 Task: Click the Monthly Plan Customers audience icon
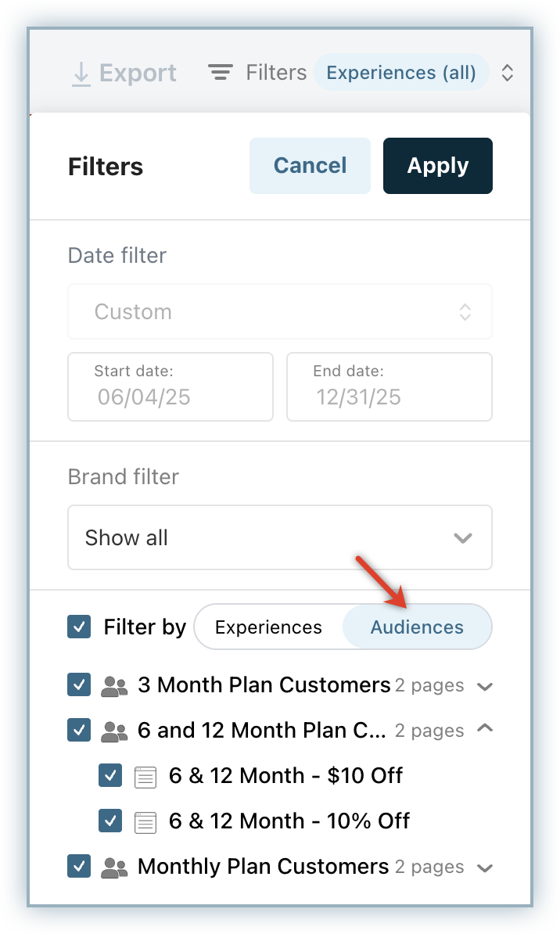tap(114, 868)
